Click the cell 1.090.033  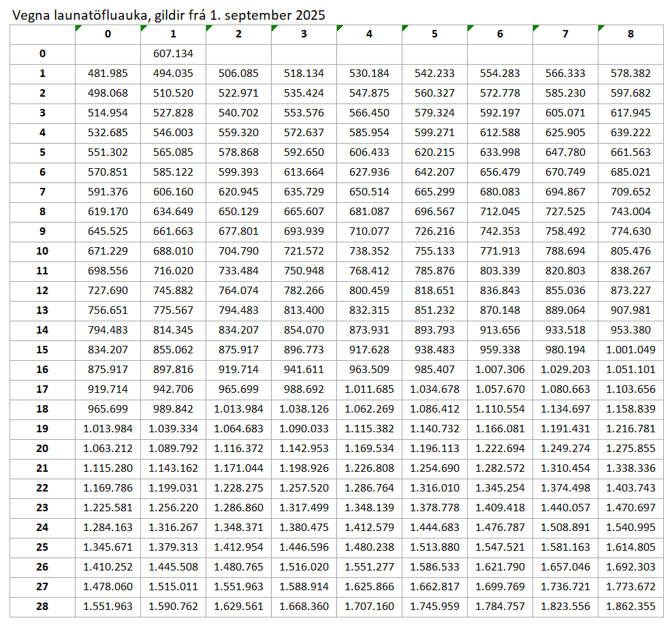coord(304,429)
